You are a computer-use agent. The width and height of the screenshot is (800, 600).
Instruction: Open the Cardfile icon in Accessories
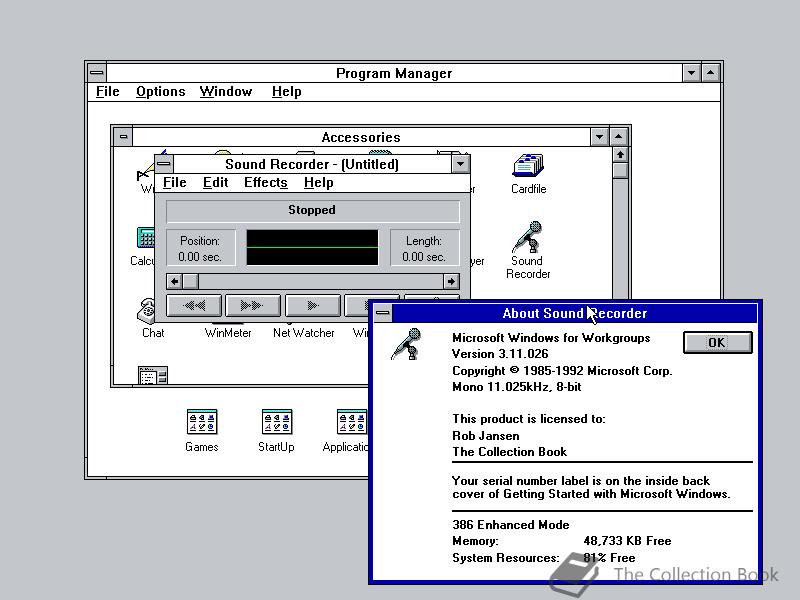(529, 166)
